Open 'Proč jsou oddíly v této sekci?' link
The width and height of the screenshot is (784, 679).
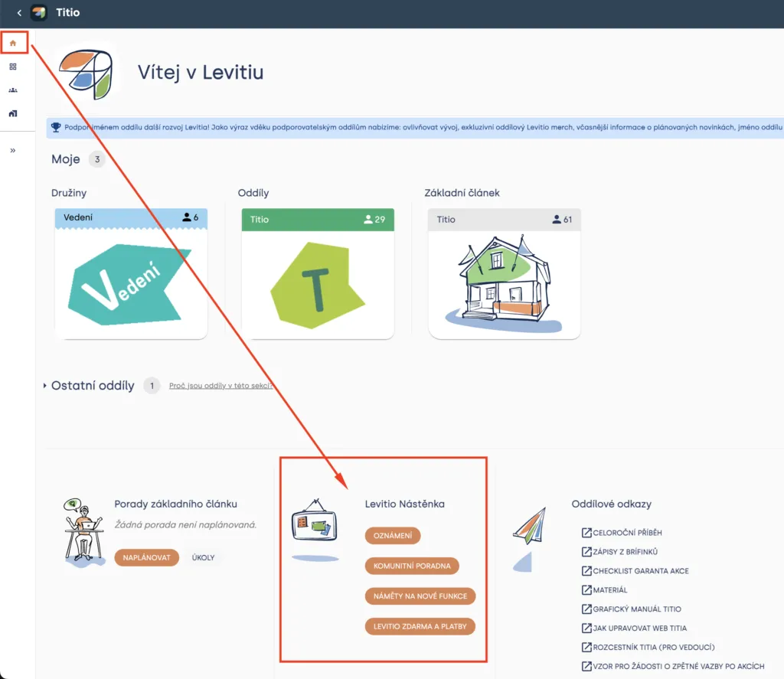[220, 386]
